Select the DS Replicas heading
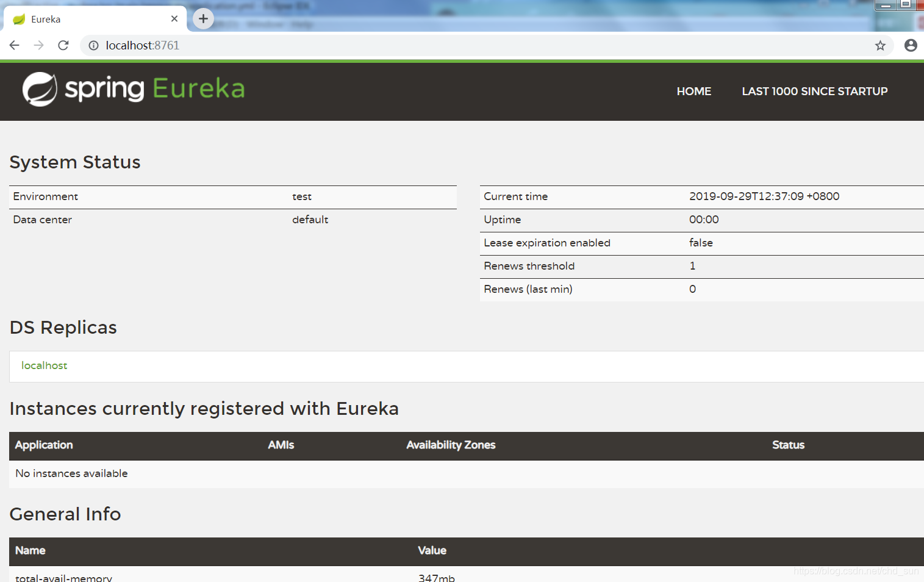 [x=63, y=328]
